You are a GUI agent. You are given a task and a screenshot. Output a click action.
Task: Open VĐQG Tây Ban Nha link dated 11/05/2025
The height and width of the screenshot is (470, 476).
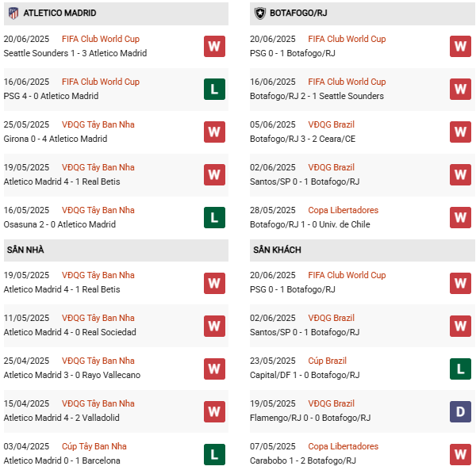98,318
